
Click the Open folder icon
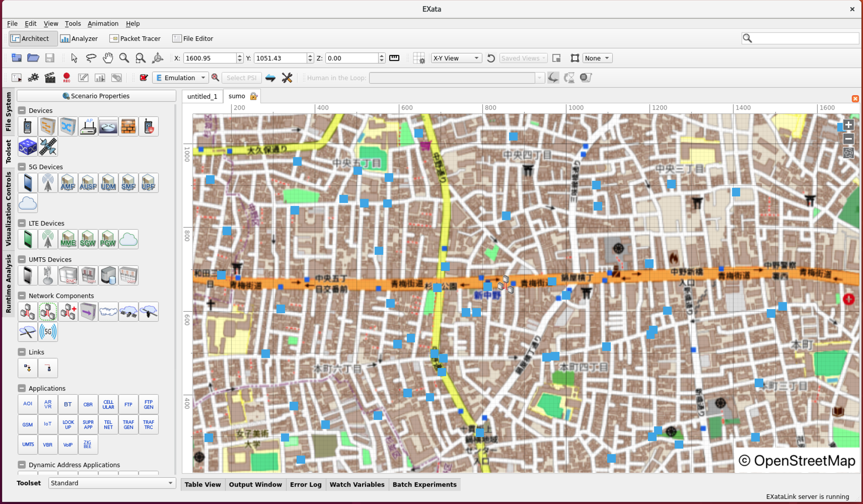(33, 58)
